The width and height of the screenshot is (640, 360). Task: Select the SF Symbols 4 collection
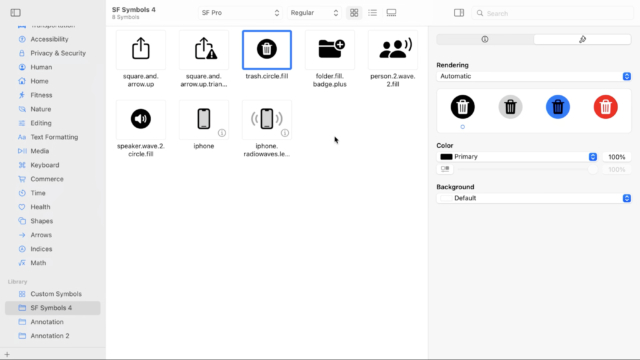(x=53, y=308)
